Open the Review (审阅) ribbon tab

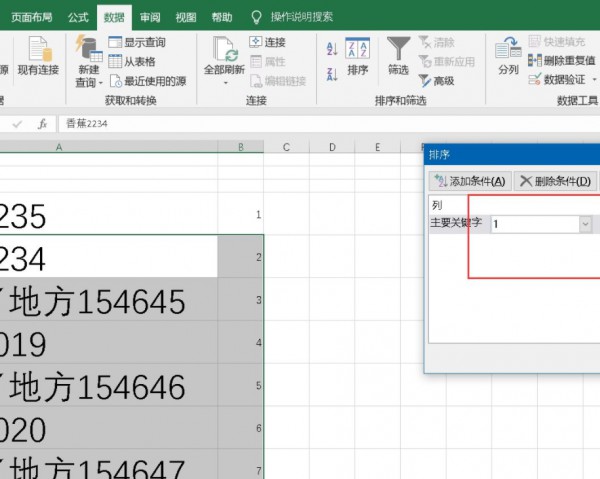(x=149, y=17)
